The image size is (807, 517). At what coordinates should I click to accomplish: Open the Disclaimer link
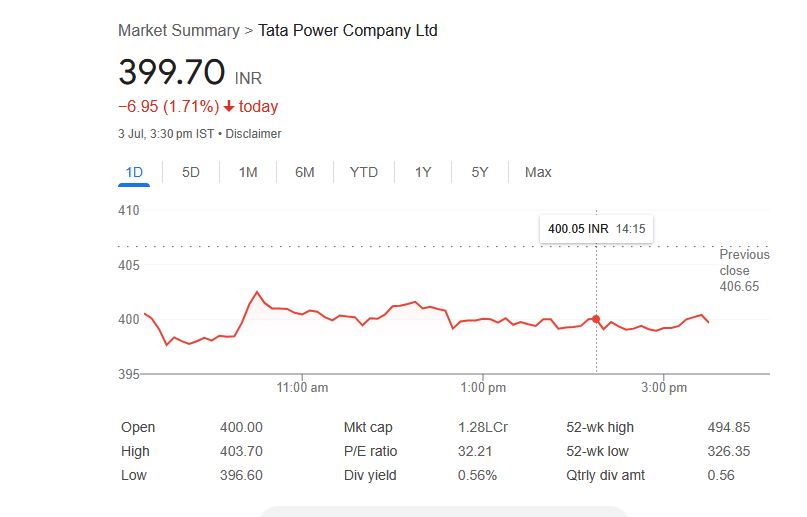point(254,134)
